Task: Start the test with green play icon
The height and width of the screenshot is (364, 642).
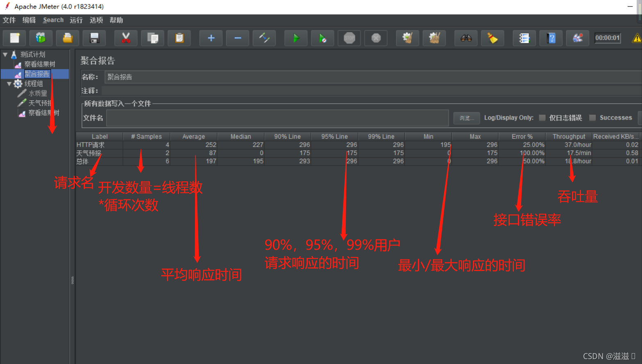Action: tap(296, 38)
